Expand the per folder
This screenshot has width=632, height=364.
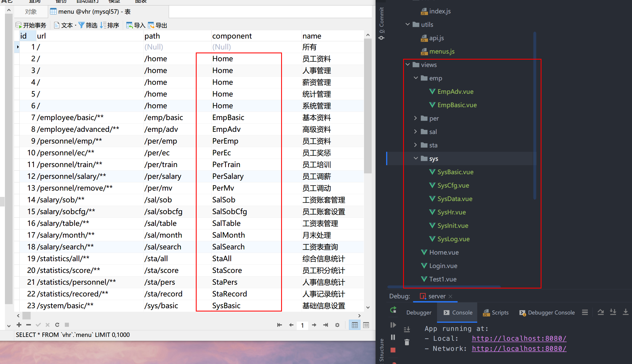(415, 118)
